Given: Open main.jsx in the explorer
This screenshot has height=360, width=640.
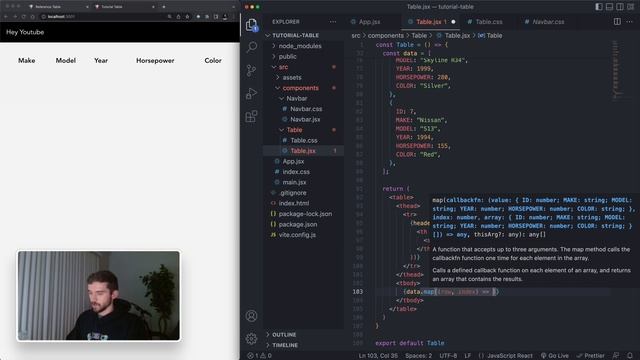Looking at the screenshot, I should click(294, 182).
